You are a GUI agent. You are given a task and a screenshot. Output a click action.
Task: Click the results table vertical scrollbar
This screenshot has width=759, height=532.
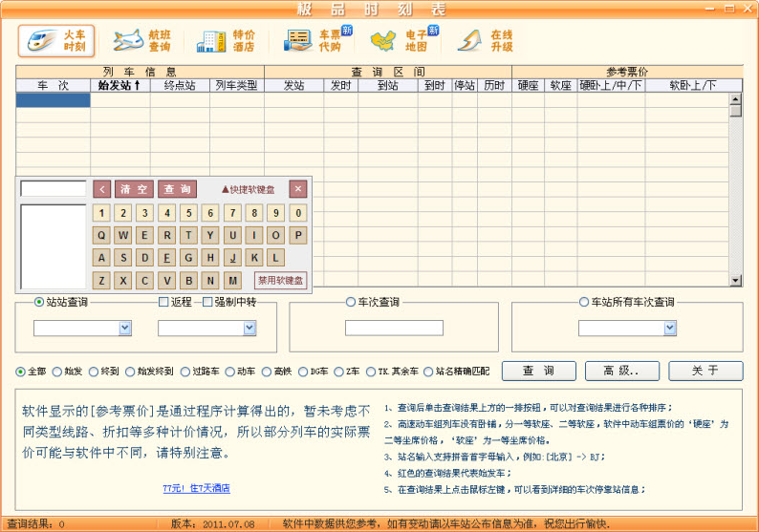point(735,191)
